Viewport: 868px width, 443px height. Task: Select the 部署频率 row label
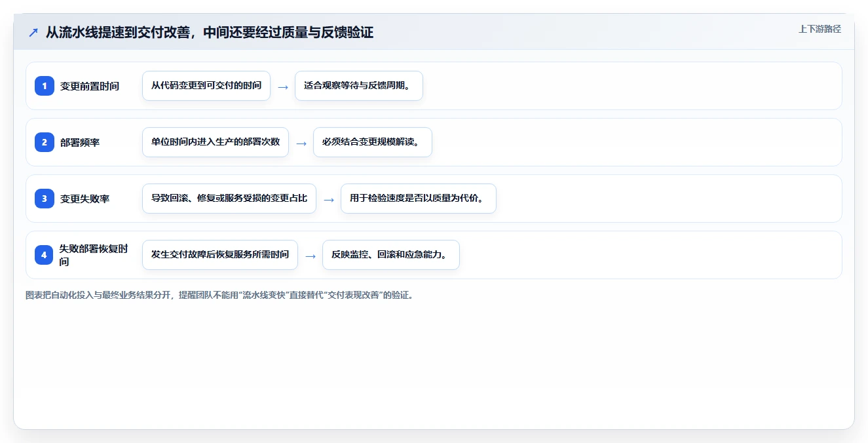point(80,142)
